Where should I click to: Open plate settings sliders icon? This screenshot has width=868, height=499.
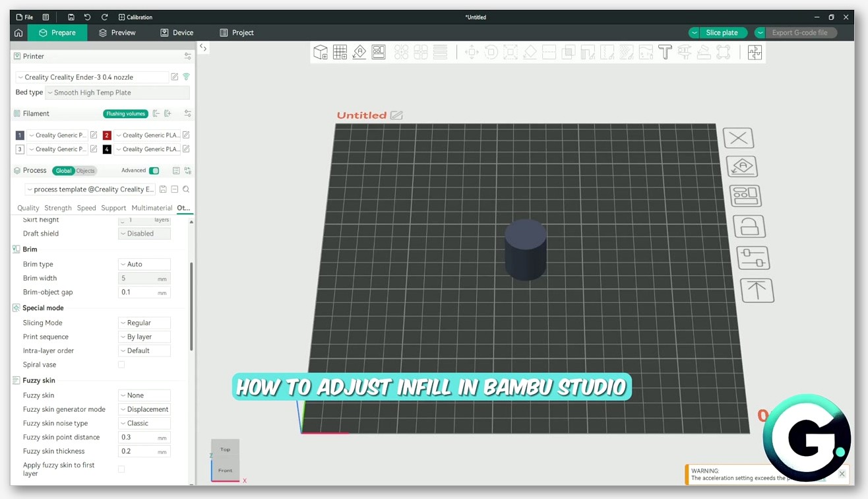(753, 258)
